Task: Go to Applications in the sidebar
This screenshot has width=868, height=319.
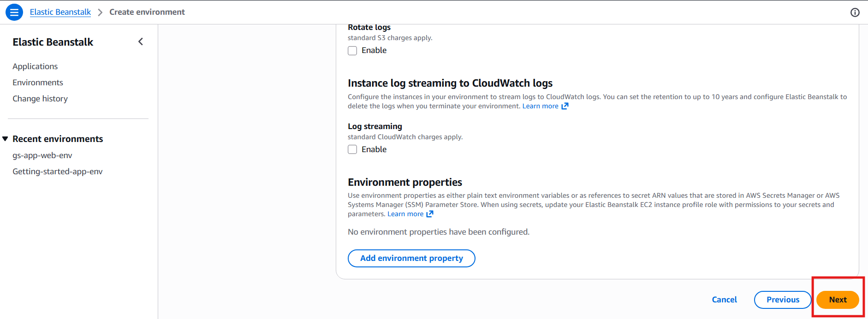Action: point(35,66)
